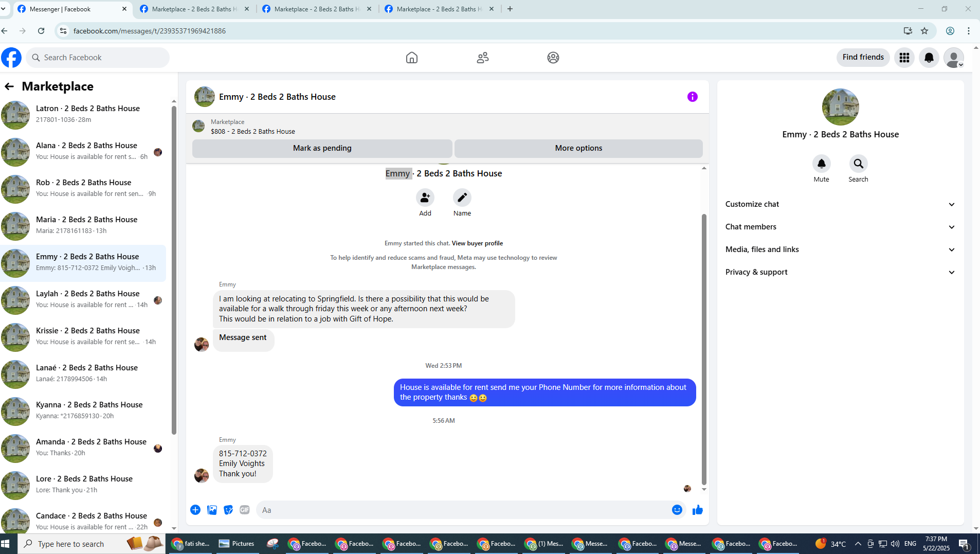Open the Facebook home icon

(x=411, y=58)
